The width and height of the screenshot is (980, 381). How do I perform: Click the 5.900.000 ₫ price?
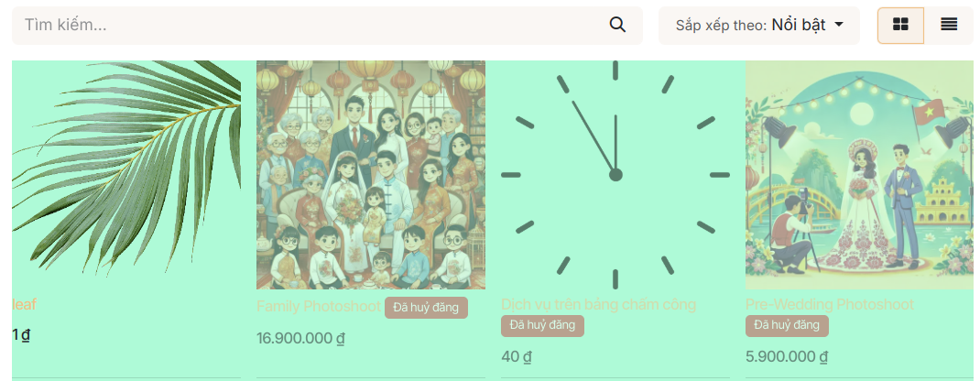click(786, 356)
